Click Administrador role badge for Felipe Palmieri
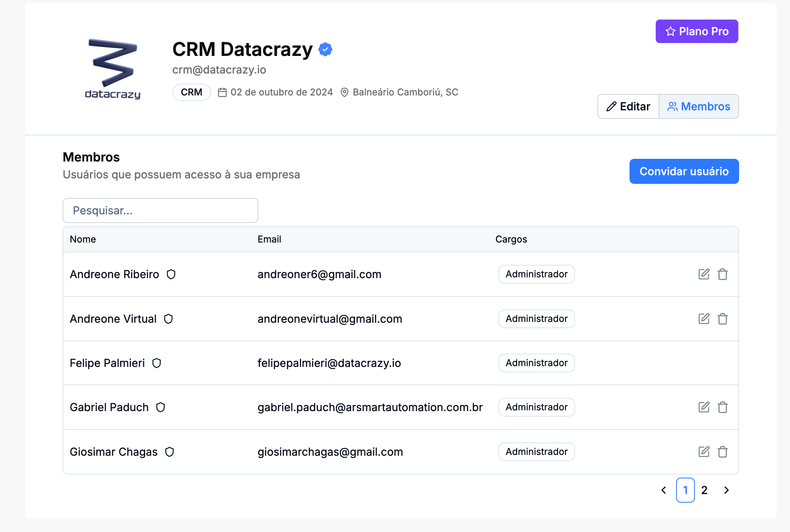 point(536,363)
